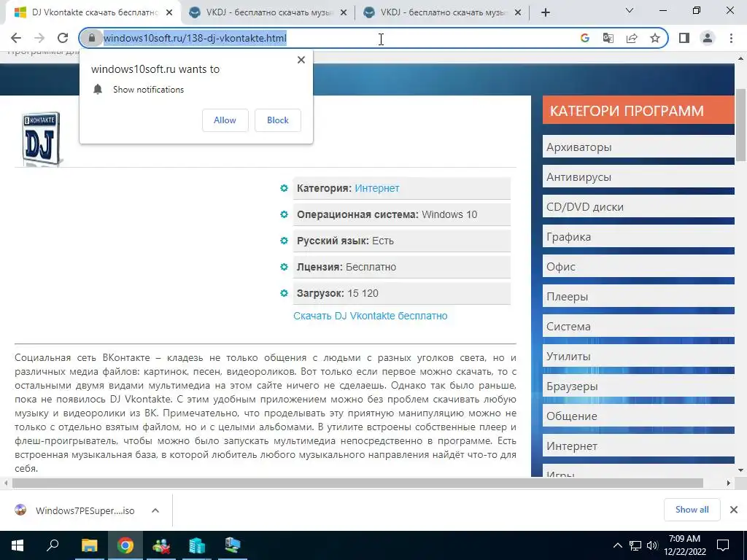Switch to second VKDJ tab
This screenshot has width=747, height=560.
[269, 13]
